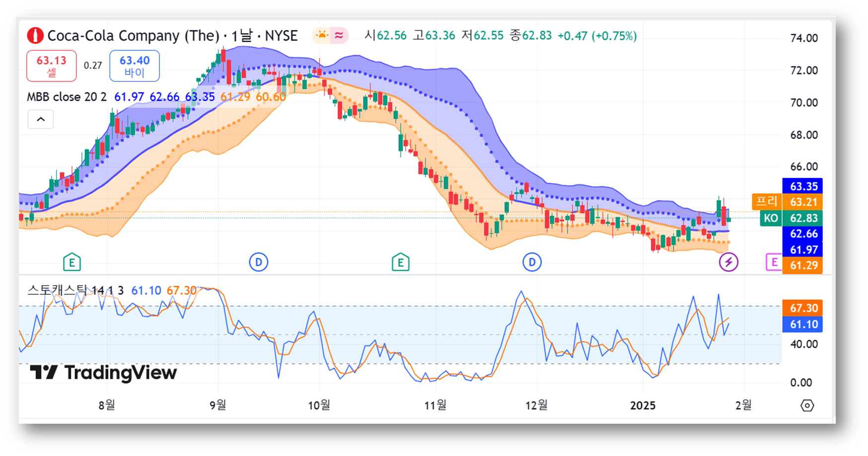Click the 2월 label on the time axis
Screen dimensions: 868x456
point(743,405)
